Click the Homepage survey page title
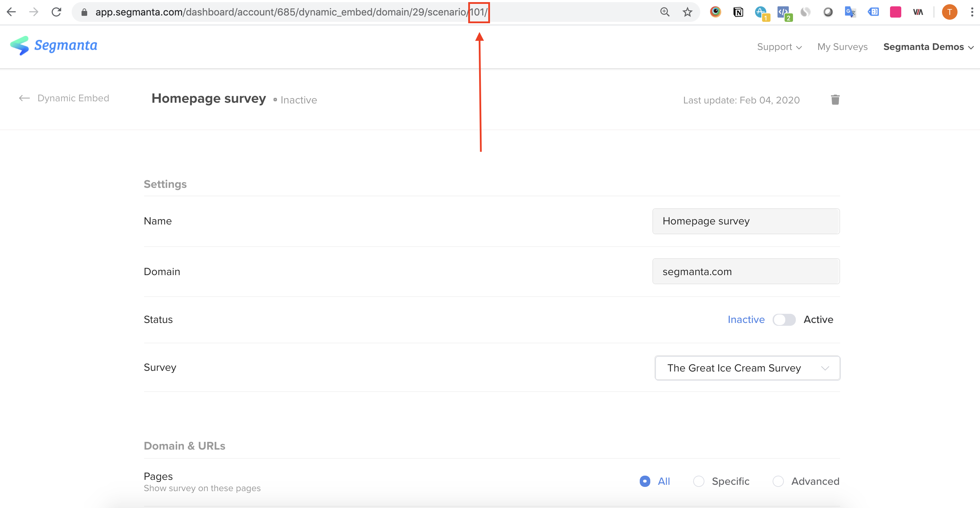This screenshot has width=980, height=508. [x=208, y=99]
